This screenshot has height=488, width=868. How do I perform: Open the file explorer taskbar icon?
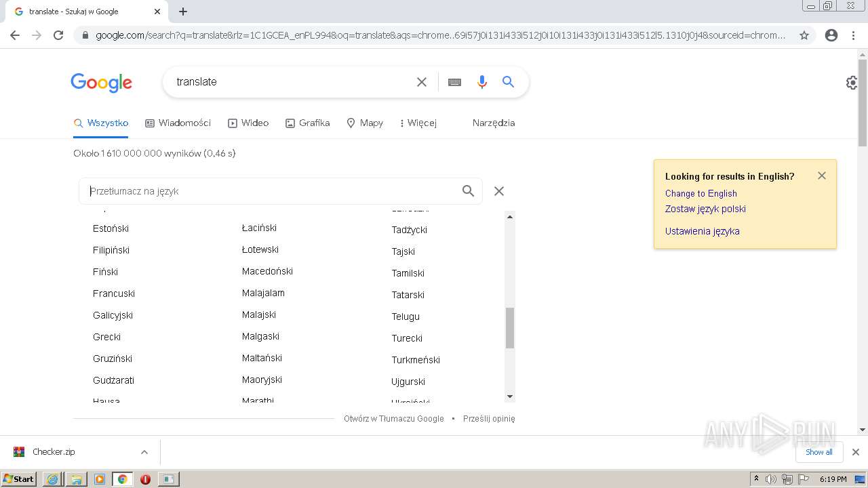pyautogui.click(x=76, y=479)
